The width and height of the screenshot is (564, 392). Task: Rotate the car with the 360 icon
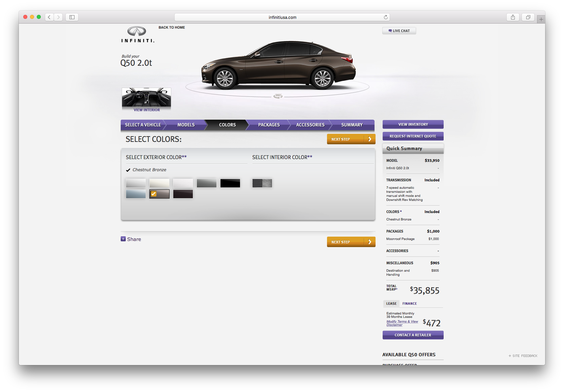[278, 96]
